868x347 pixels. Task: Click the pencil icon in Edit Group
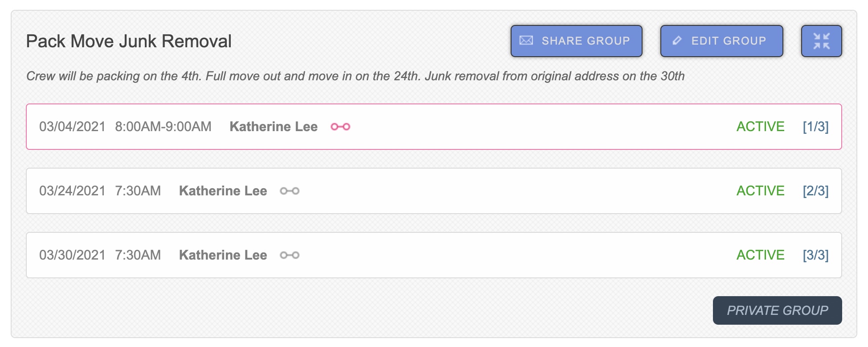[x=677, y=41]
